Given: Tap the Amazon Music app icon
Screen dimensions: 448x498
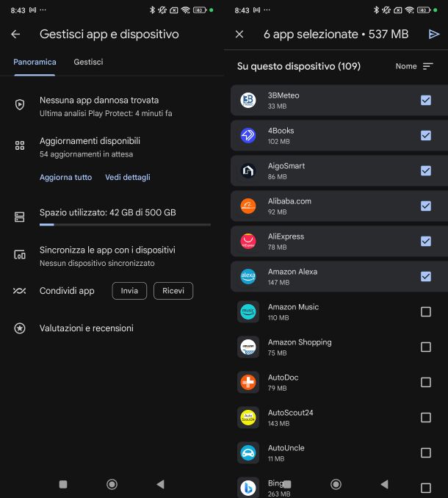Looking at the screenshot, I should [x=248, y=312].
